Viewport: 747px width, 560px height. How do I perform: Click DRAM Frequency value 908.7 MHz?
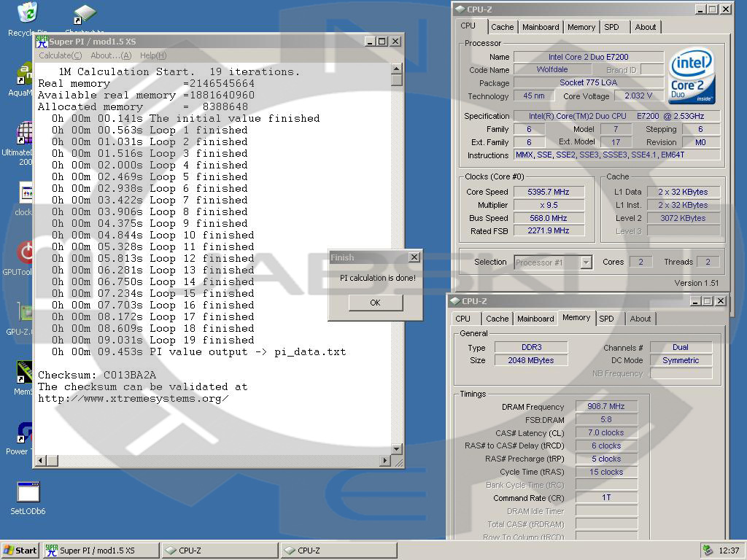[606, 406]
